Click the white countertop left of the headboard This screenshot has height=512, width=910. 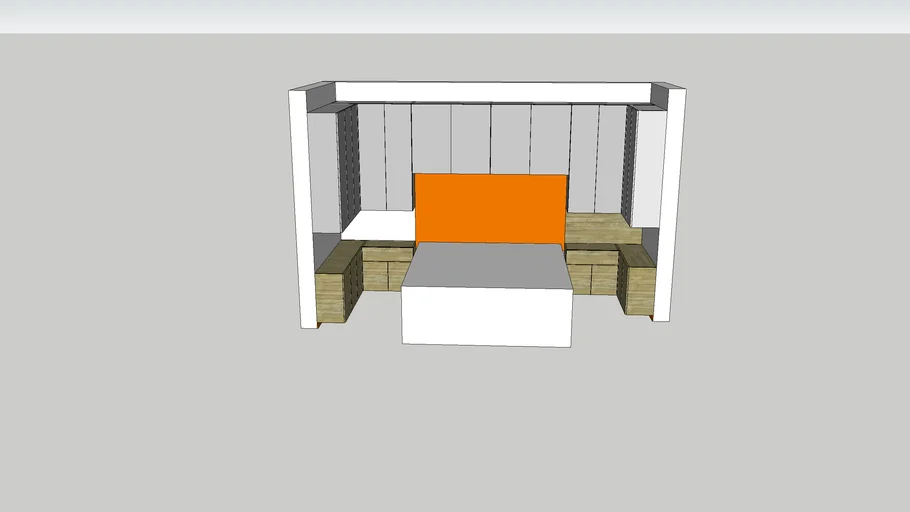tap(378, 225)
